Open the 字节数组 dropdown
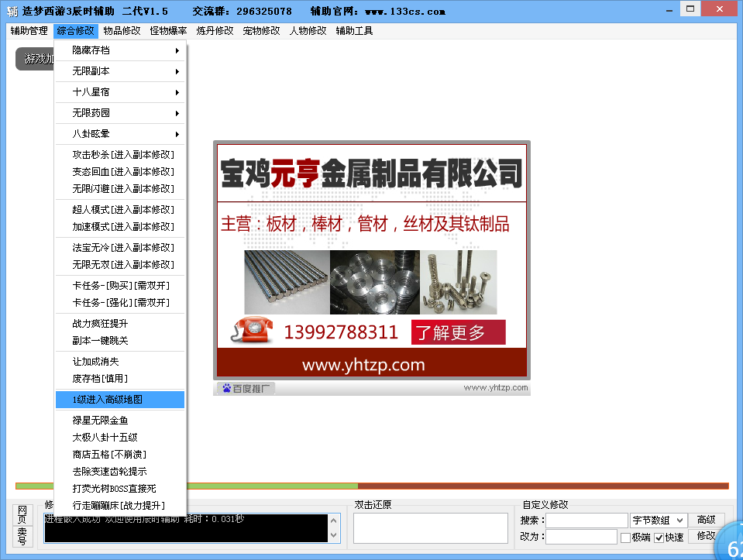 tap(659, 520)
